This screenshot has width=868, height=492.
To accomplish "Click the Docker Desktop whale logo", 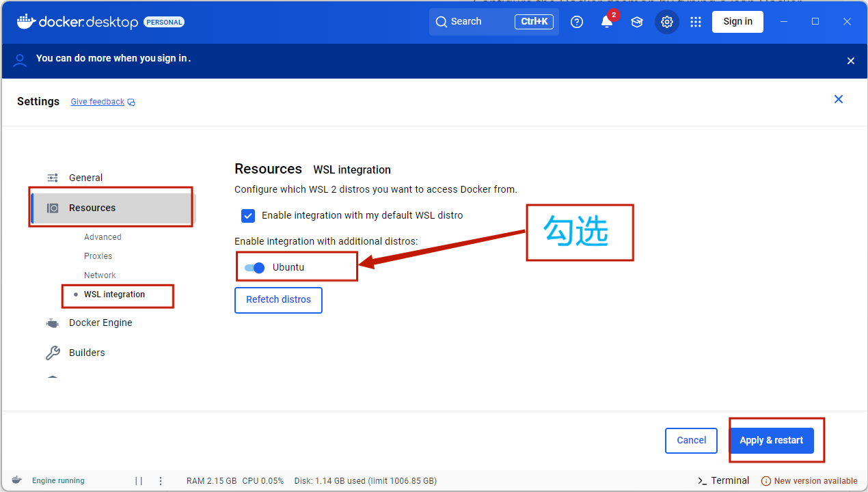I will tap(25, 22).
